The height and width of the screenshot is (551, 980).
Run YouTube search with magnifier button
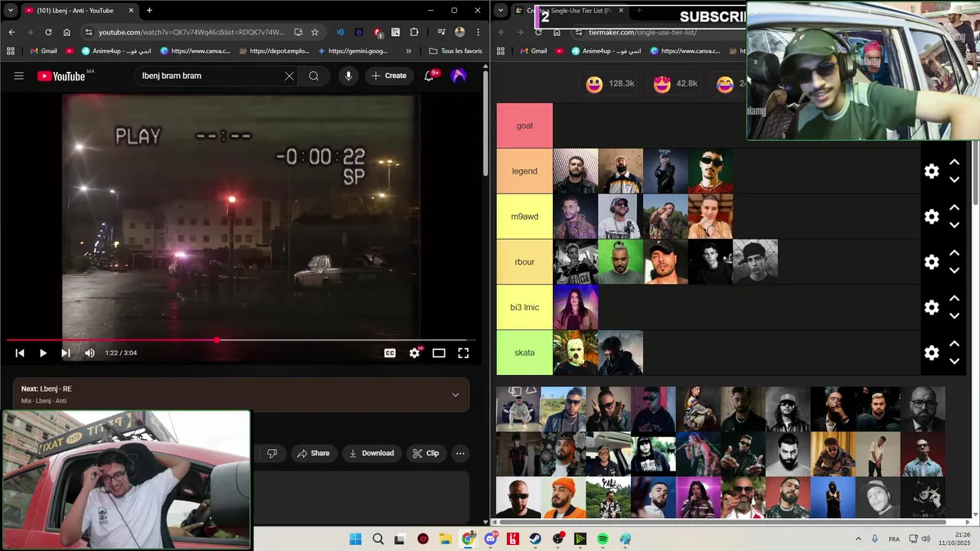point(314,76)
